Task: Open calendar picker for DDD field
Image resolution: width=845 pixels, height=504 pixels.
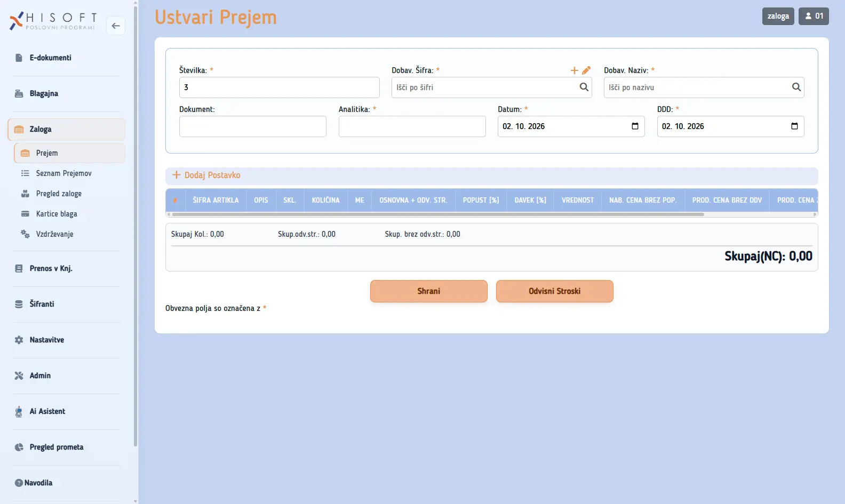Action: 794,126
